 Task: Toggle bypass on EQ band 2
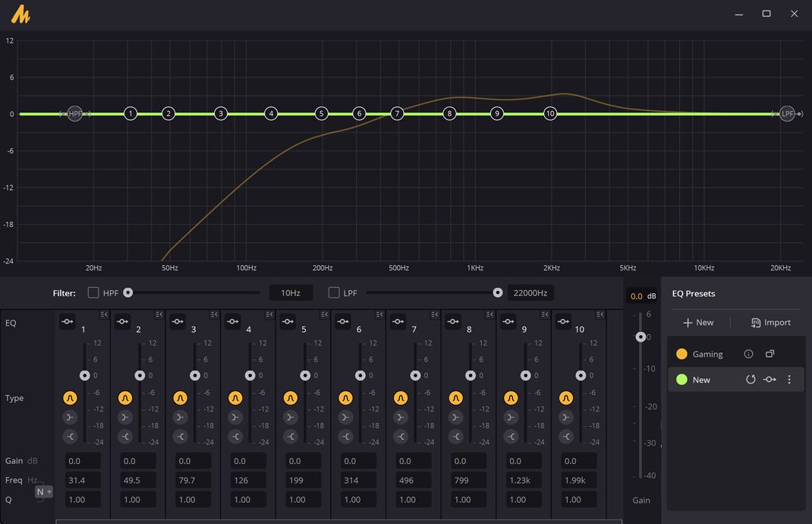point(123,322)
